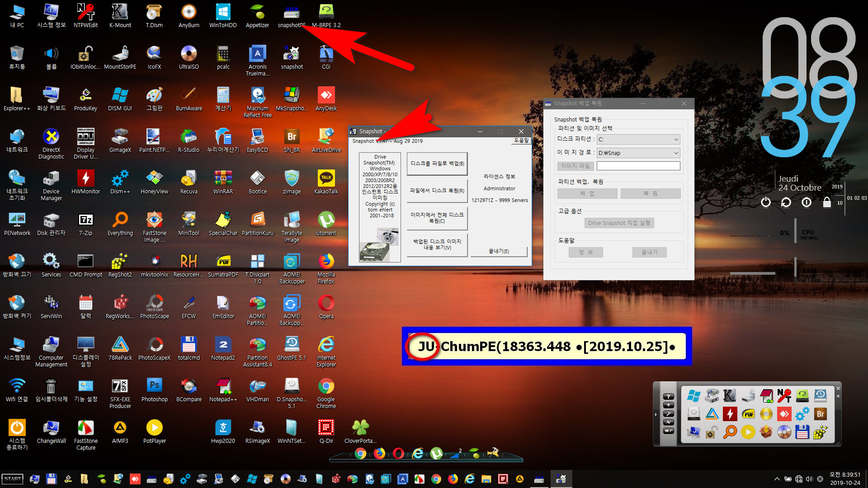The width and height of the screenshot is (868, 488).
Task: Click 백업된 디스크 이미지 내용 보기(V) button
Action: pos(437,244)
